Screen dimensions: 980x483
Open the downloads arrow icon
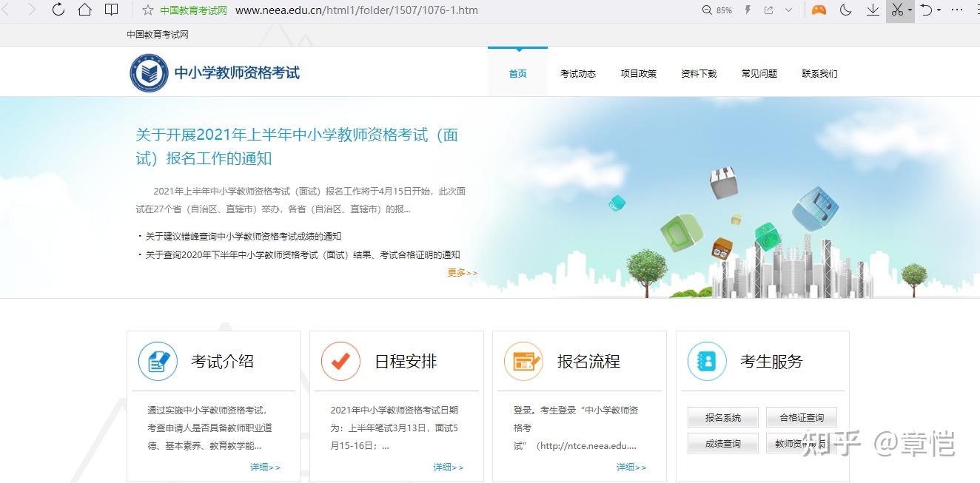pos(873,10)
